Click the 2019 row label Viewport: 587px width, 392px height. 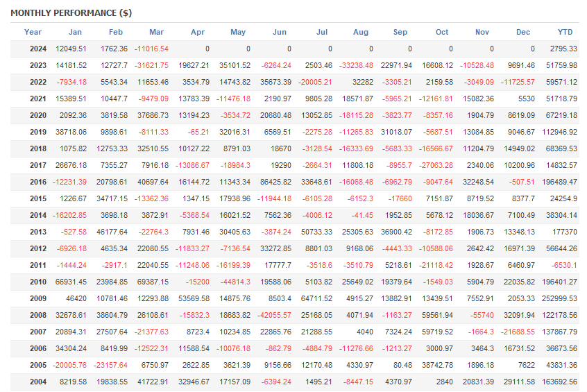[x=38, y=132]
